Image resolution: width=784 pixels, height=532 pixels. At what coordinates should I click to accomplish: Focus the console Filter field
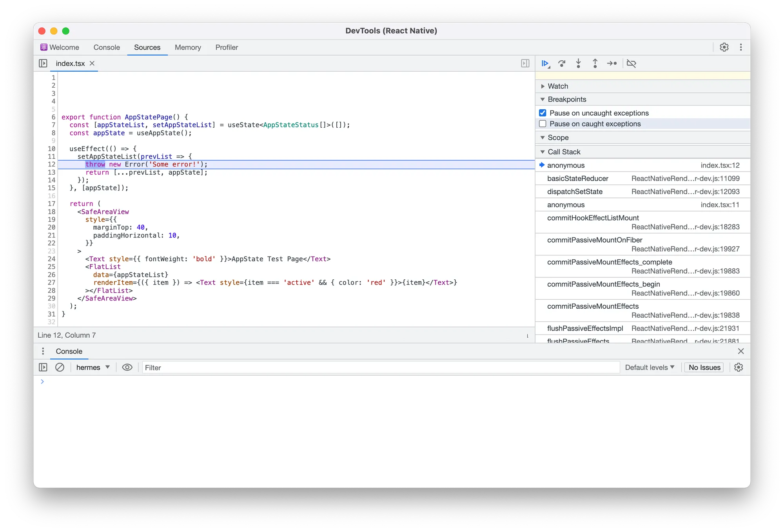point(380,367)
